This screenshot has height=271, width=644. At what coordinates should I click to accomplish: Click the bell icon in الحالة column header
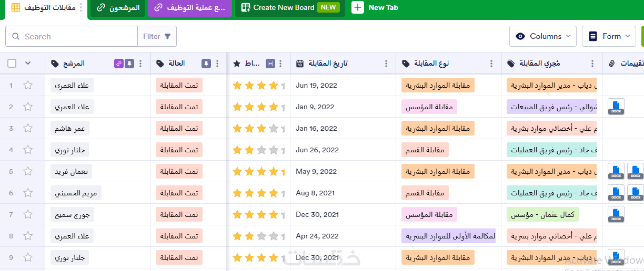(206, 64)
